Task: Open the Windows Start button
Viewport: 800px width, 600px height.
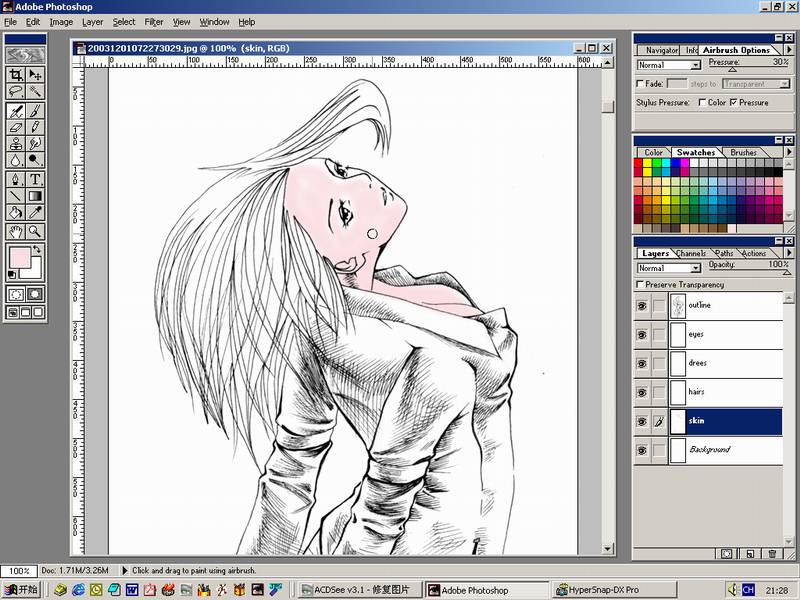Action: click(20, 590)
